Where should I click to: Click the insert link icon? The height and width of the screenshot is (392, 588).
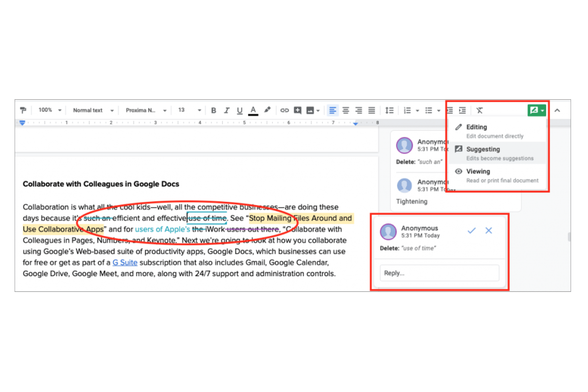coord(284,110)
